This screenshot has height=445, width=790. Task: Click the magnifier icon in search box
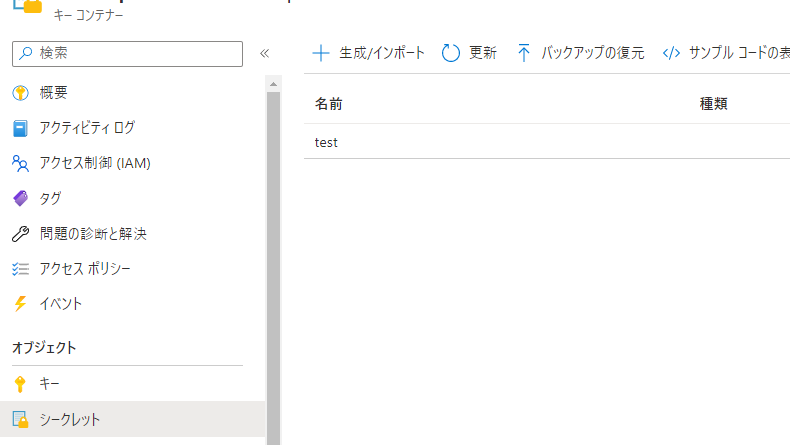click(x=25, y=53)
